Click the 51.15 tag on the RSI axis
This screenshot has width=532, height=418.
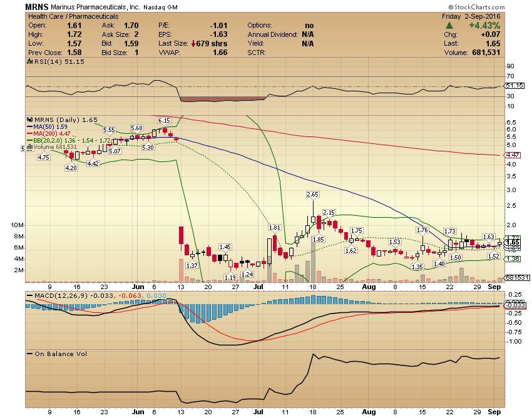point(514,86)
